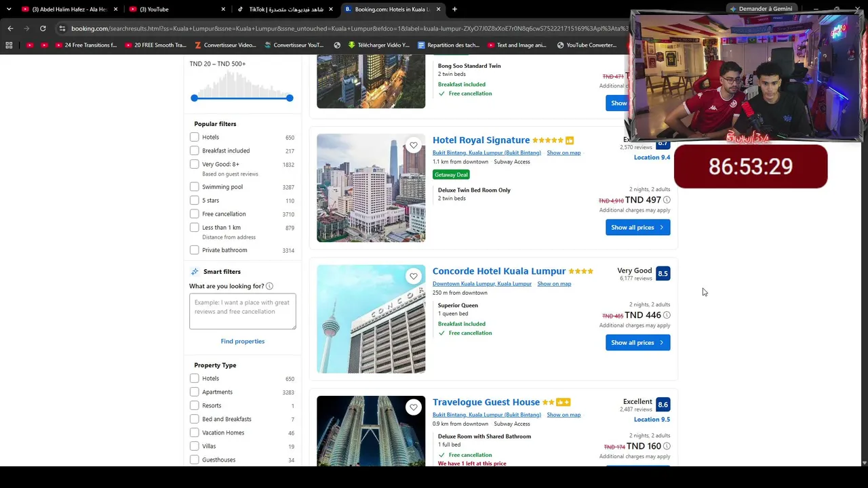The width and height of the screenshot is (868, 488).
Task: Reload the Booking.com page
Action: [x=43, y=28]
